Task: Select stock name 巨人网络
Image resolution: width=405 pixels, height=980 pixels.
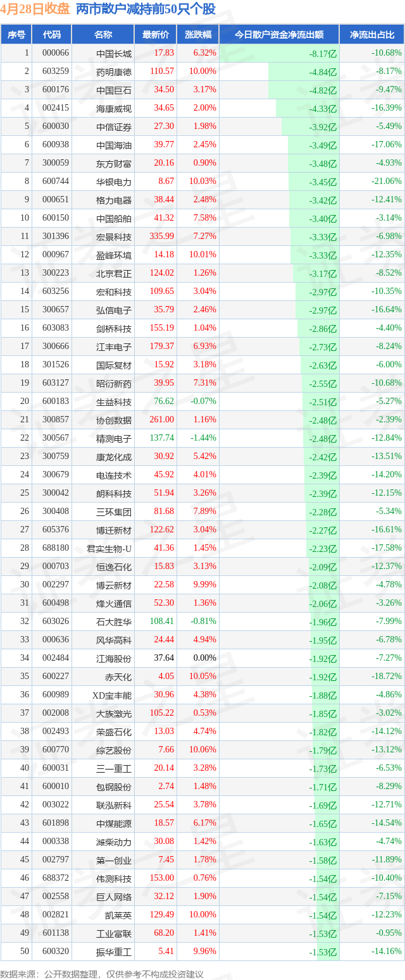Action: pos(115,897)
